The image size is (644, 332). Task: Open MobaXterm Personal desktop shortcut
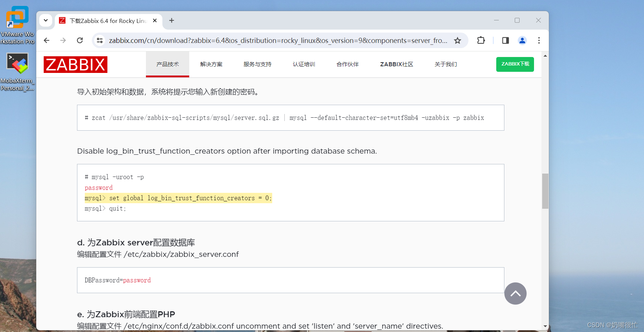tap(17, 71)
